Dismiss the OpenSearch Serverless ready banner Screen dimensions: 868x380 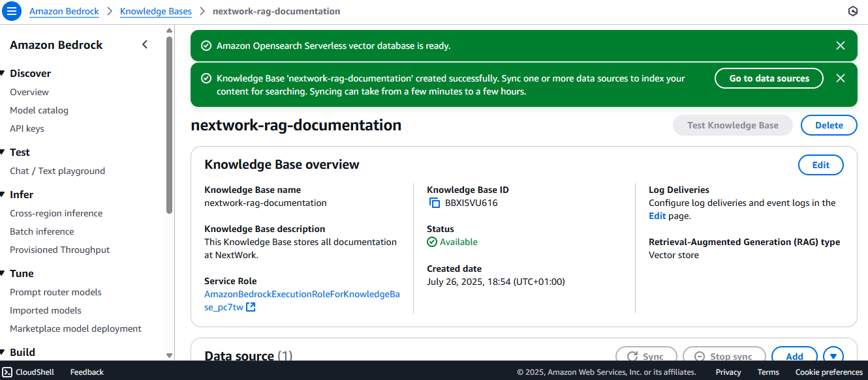click(x=841, y=46)
